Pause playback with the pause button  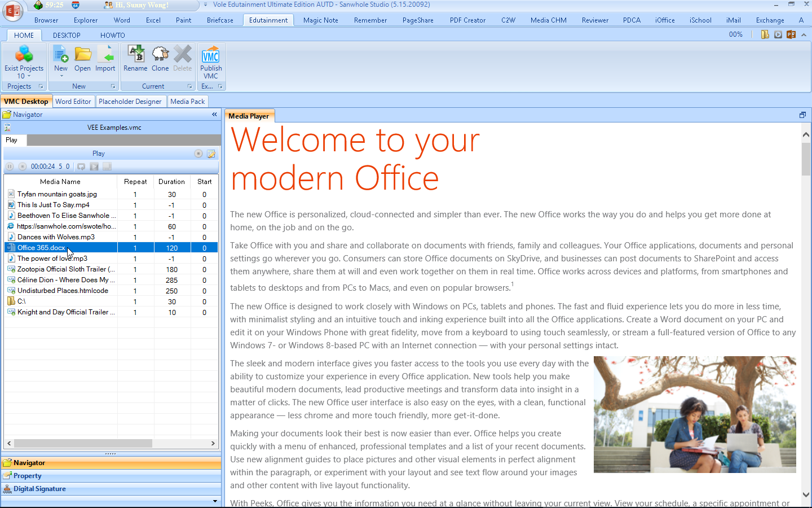tap(10, 167)
